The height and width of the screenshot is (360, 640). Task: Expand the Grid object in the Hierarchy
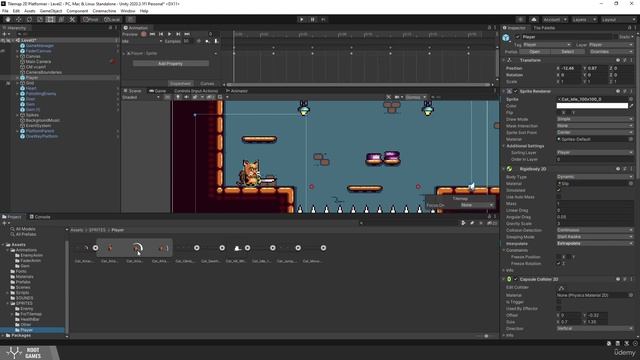(18, 83)
